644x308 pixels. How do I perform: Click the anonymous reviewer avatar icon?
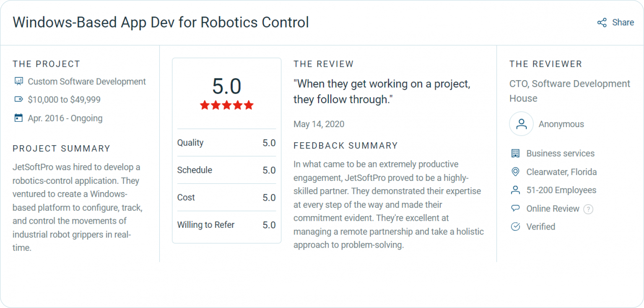point(521,124)
